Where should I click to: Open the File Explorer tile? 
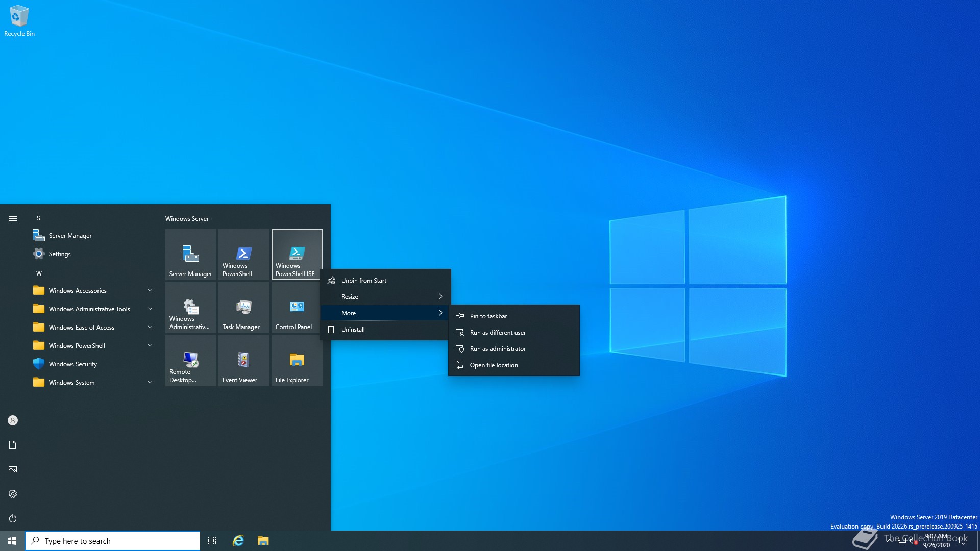(x=297, y=361)
